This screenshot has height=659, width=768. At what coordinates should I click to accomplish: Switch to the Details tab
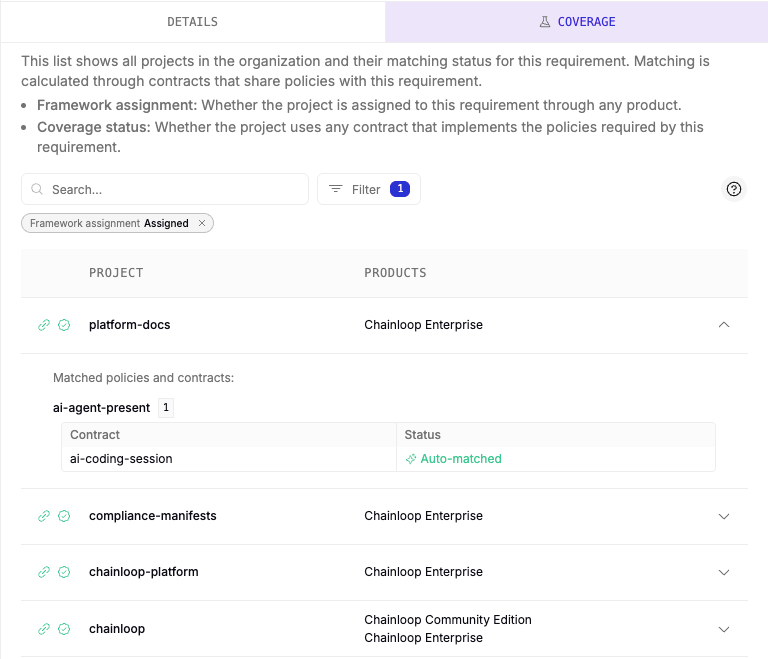pos(192,22)
